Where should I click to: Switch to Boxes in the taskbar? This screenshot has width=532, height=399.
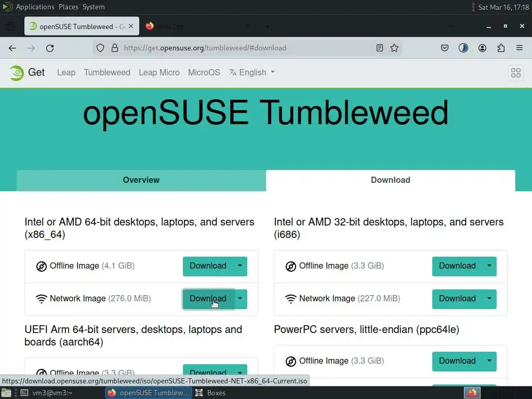click(x=211, y=393)
